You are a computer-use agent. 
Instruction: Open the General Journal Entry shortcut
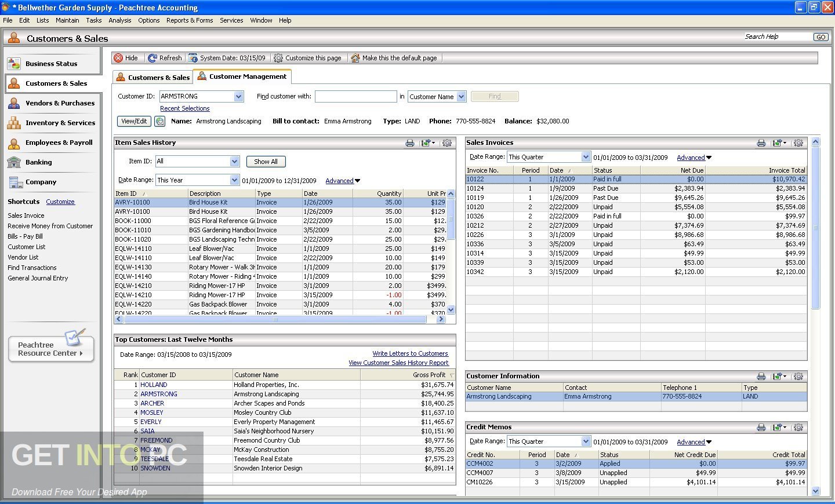pyautogui.click(x=38, y=278)
